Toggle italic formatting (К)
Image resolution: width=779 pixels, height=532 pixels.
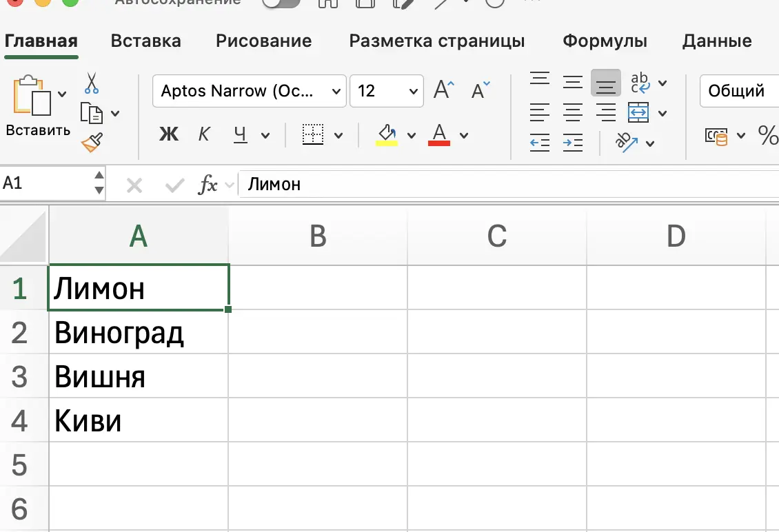[x=204, y=134]
